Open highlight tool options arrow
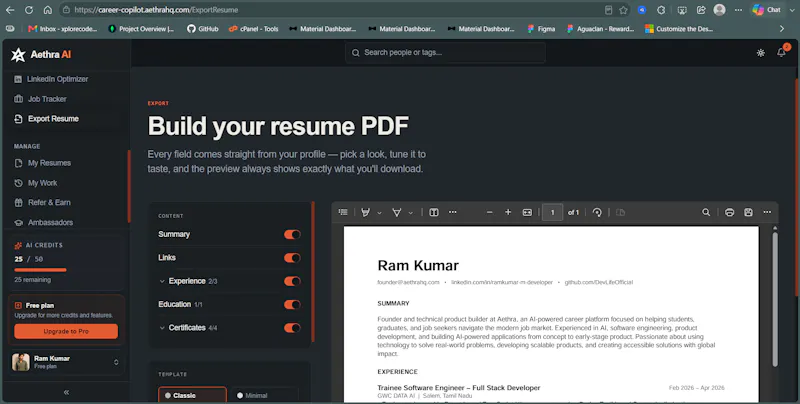 tap(379, 213)
